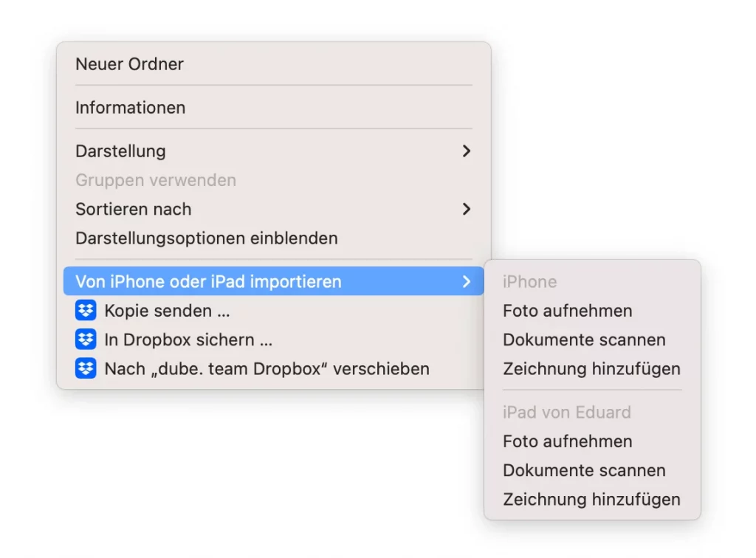Select Foto aufnehmen under iPhone
The width and height of the screenshot is (756, 558).
click(568, 311)
